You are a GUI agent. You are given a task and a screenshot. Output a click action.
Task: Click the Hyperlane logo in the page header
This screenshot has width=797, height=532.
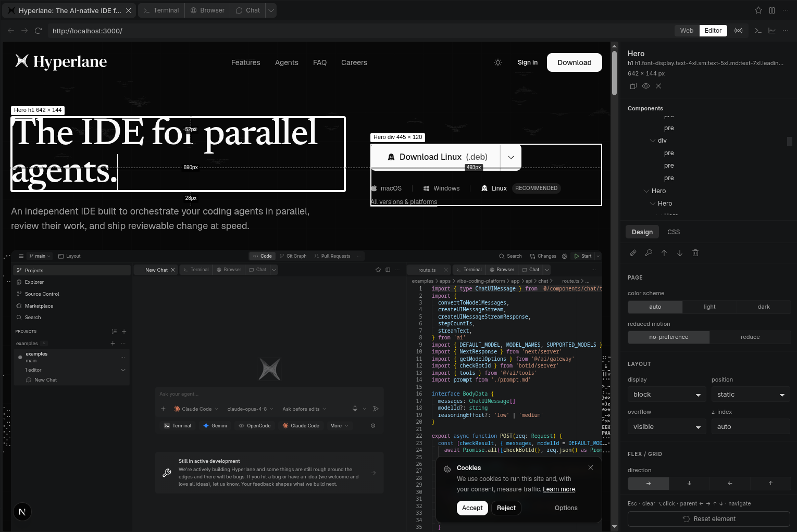point(61,62)
